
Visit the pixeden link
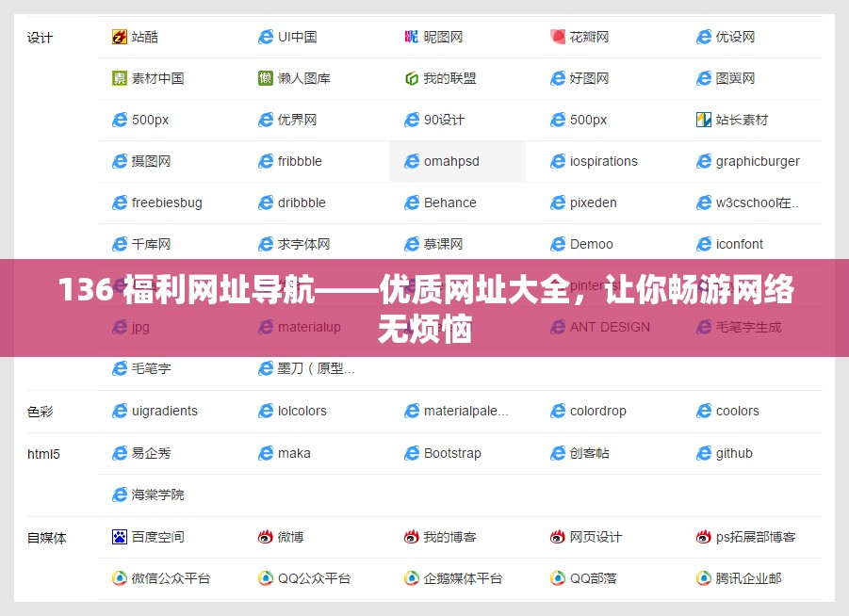coord(593,203)
